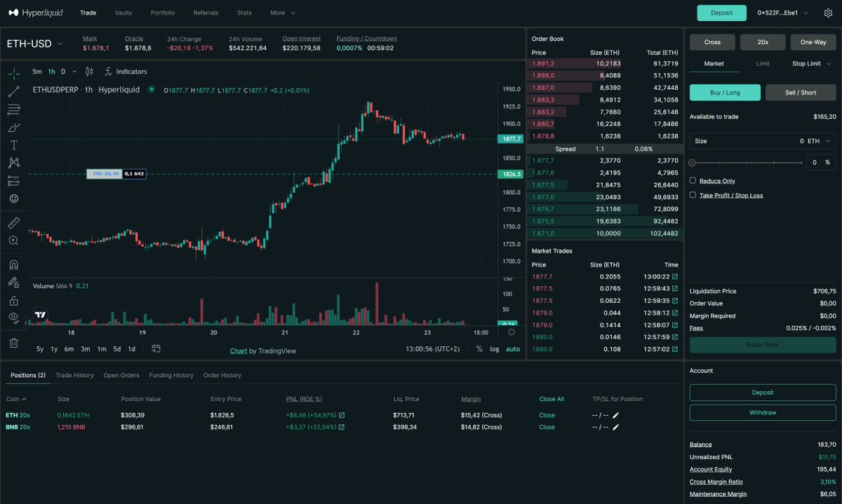Switch to the Trade History tab
Image resolution: width=842 pixels, height=504 pixels.
click(74, 375)
